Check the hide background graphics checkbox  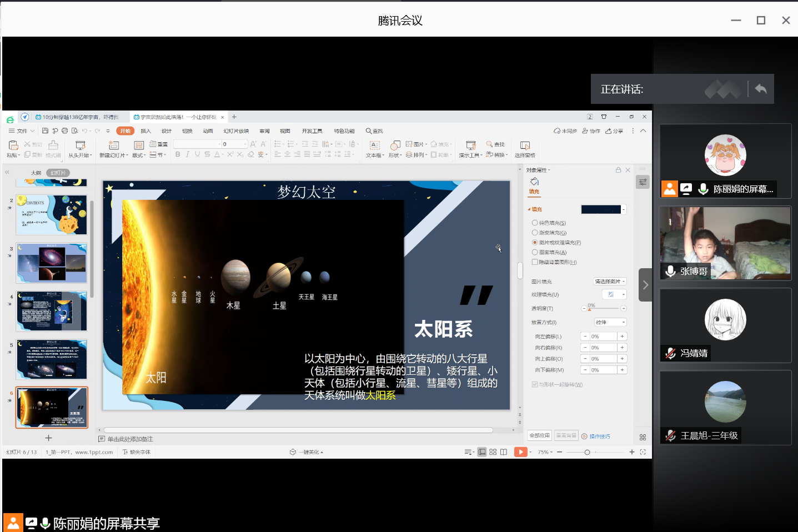pyautogui.click(x=535, y=262)
